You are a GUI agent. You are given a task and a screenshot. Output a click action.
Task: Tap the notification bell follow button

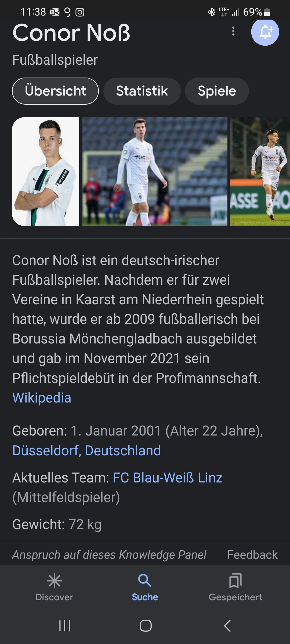coord(265,32)
